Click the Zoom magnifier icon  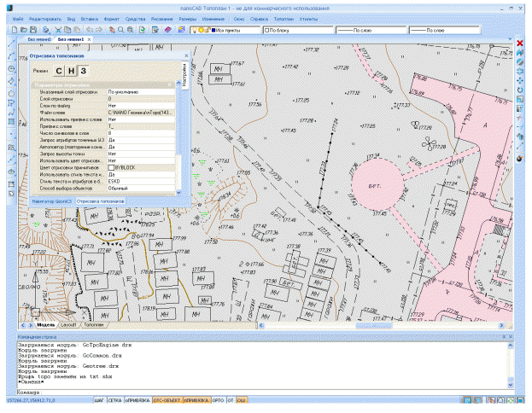point(120,30)
